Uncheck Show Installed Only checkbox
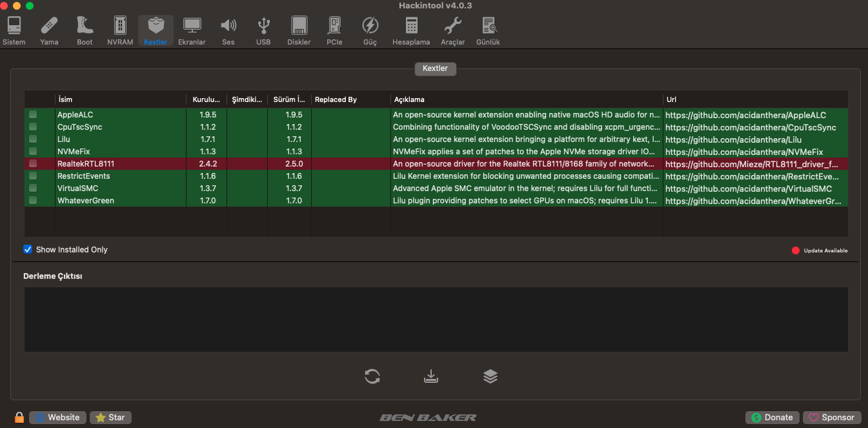 [x=28, y=249]
